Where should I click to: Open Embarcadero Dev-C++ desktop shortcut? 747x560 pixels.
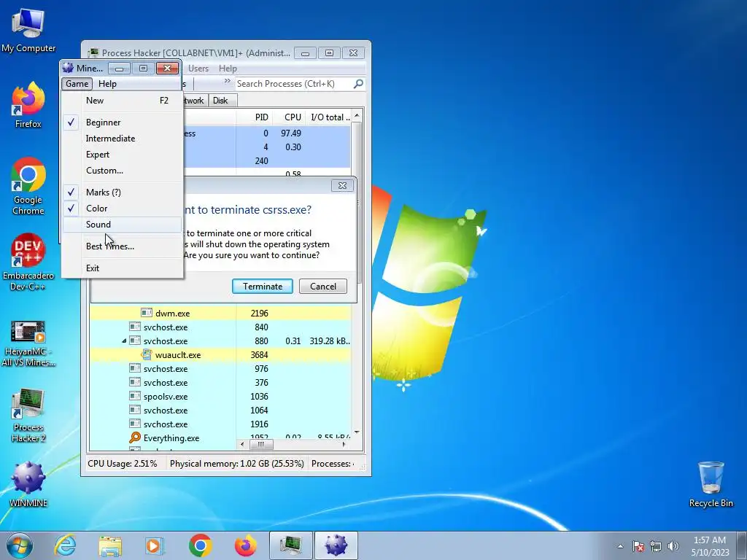28,262
